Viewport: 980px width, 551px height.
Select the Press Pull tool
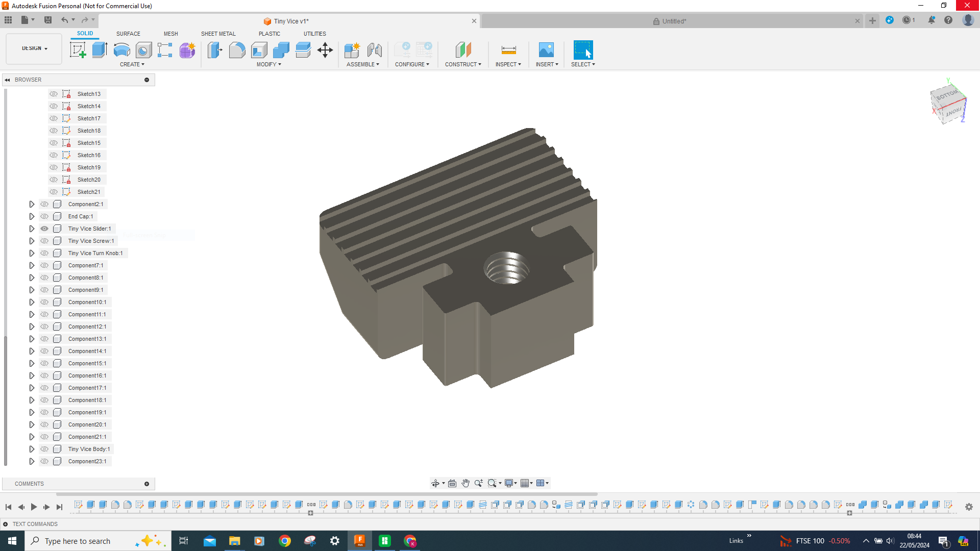tap(215, 50)
